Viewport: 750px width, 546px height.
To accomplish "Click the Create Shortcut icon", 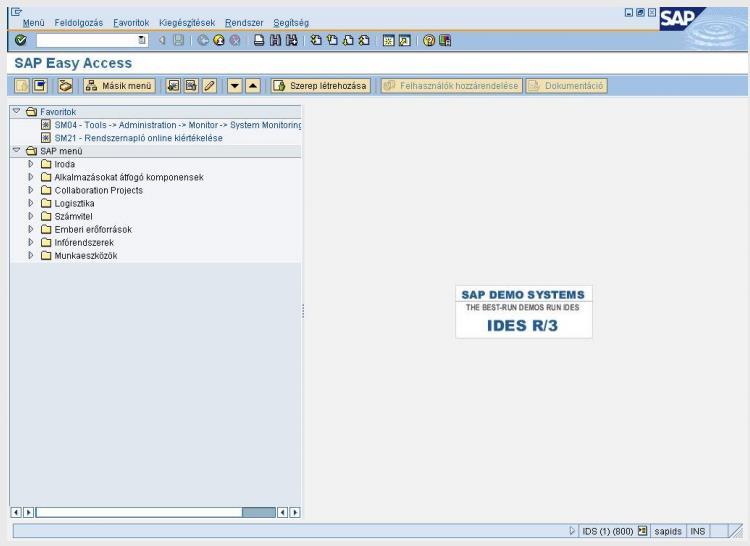I will tap(405, 41).
